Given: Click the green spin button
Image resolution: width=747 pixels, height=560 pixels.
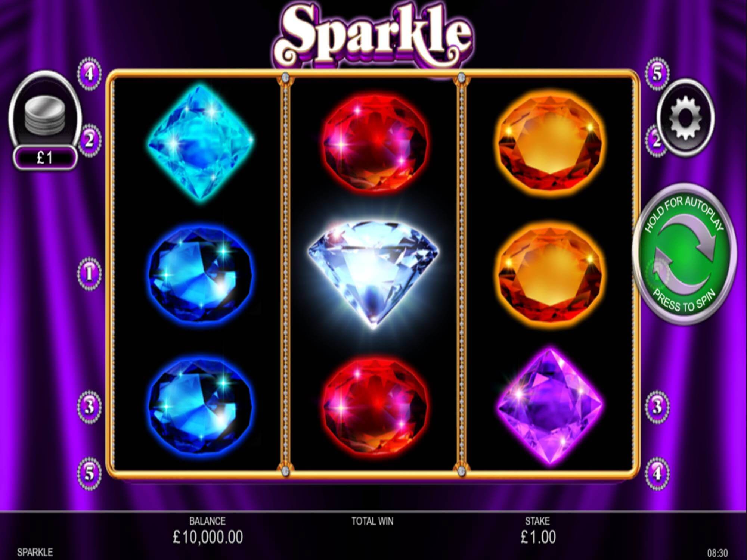Looking at the screenshot, I should click(685, 253).
